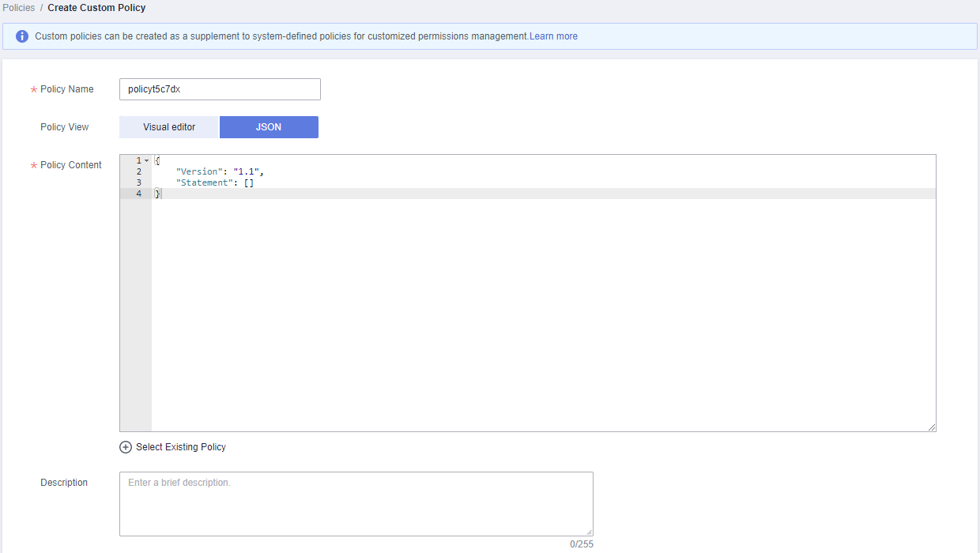Click the Select Existing Policy text

[181, 447]
